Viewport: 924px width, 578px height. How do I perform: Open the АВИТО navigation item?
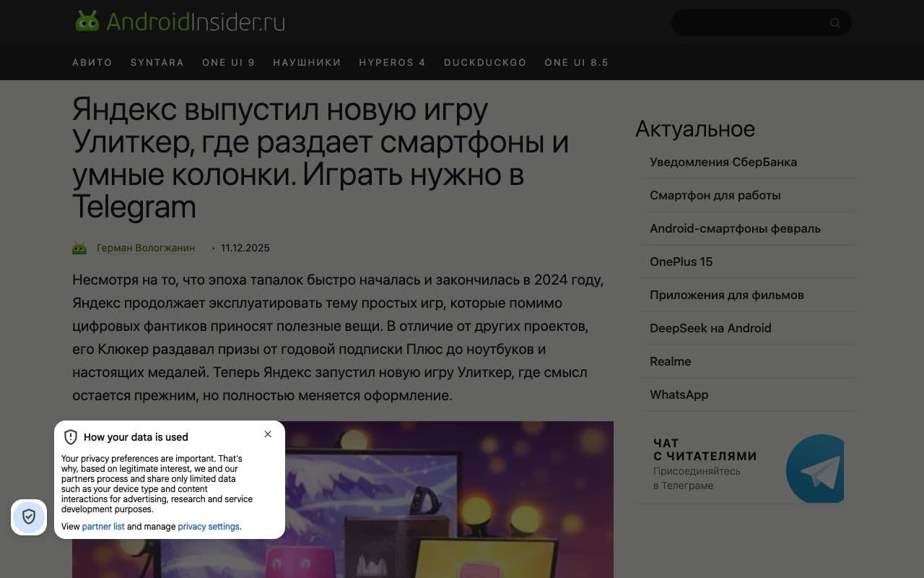point(92,62)
